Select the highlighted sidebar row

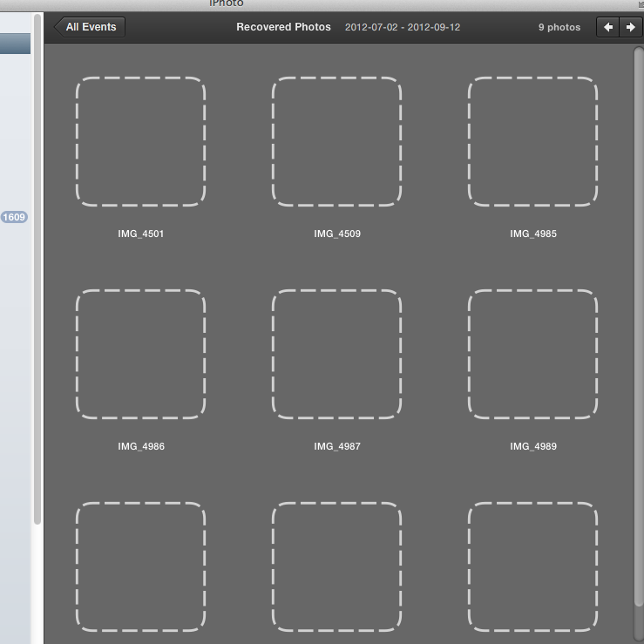15,44
